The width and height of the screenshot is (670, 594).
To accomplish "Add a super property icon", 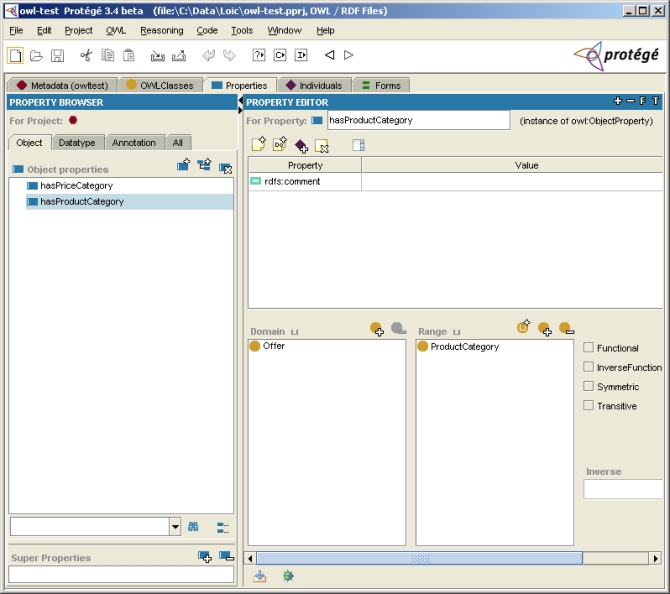I will point(205,556).
